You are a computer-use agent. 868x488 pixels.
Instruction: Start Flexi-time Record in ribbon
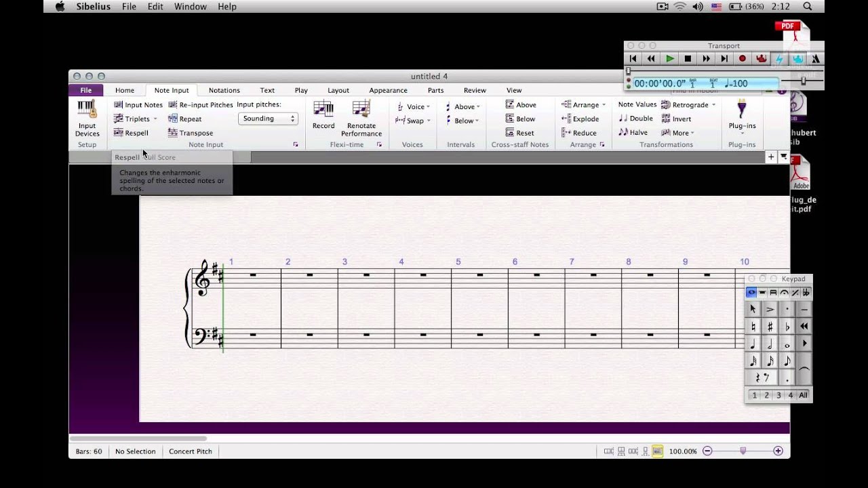click(323, 115)
